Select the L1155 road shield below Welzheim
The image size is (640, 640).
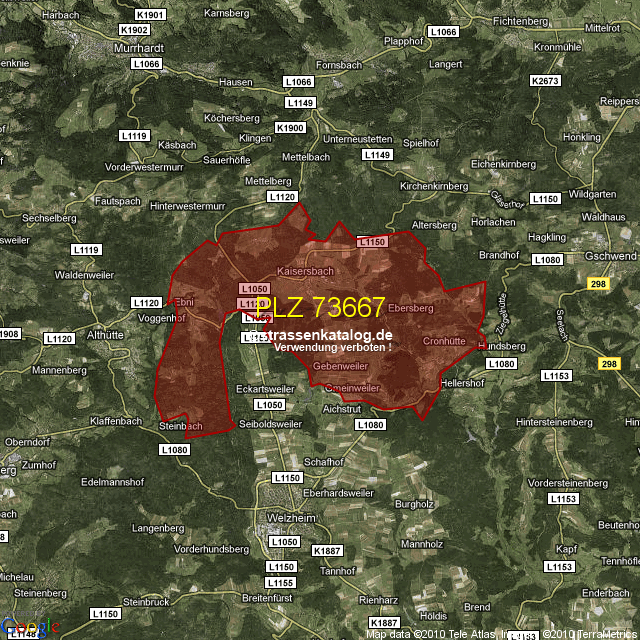(281, 582)
